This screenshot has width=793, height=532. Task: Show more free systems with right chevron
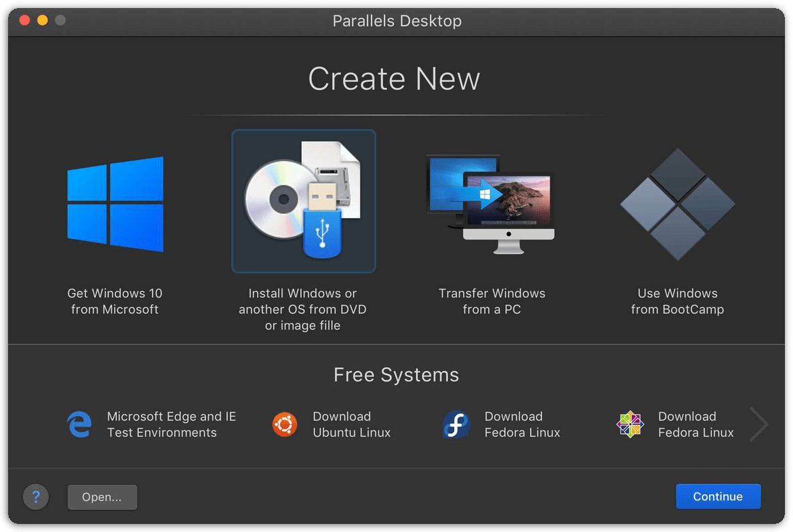pos(759,424)
